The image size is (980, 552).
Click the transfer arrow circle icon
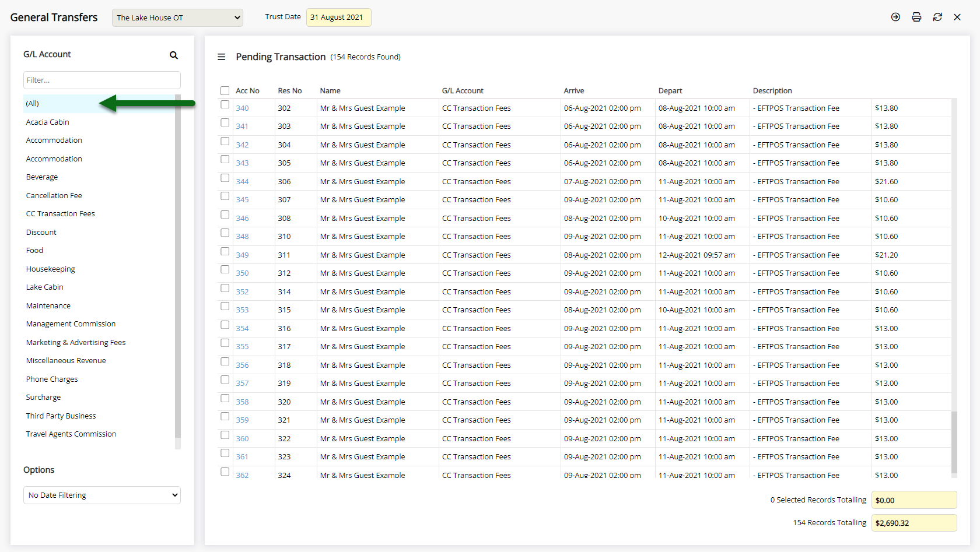coord(895,17)
